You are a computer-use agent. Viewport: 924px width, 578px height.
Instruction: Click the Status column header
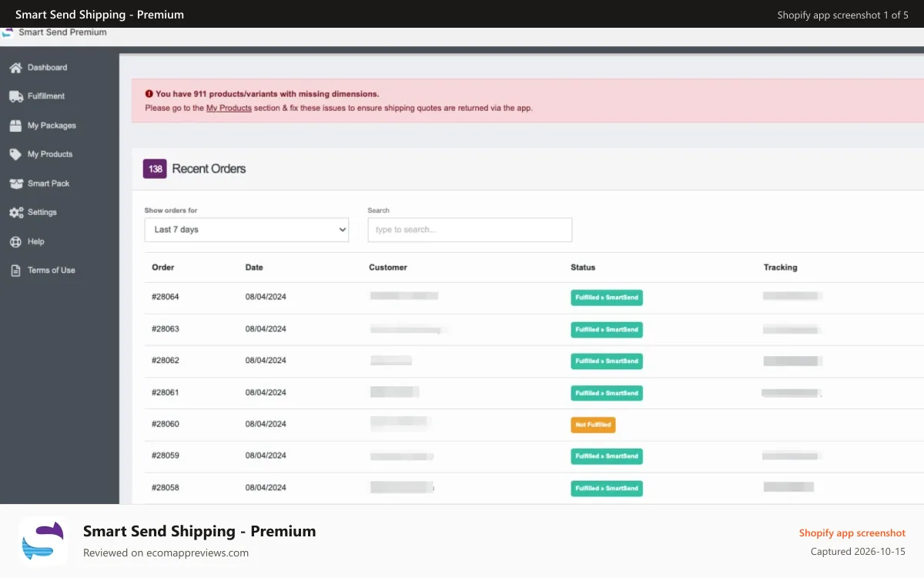(583, 267)
